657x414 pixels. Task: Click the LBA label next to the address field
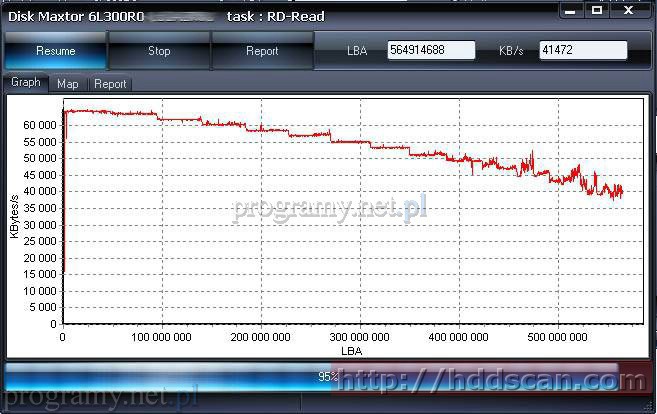tap(357, 51)
